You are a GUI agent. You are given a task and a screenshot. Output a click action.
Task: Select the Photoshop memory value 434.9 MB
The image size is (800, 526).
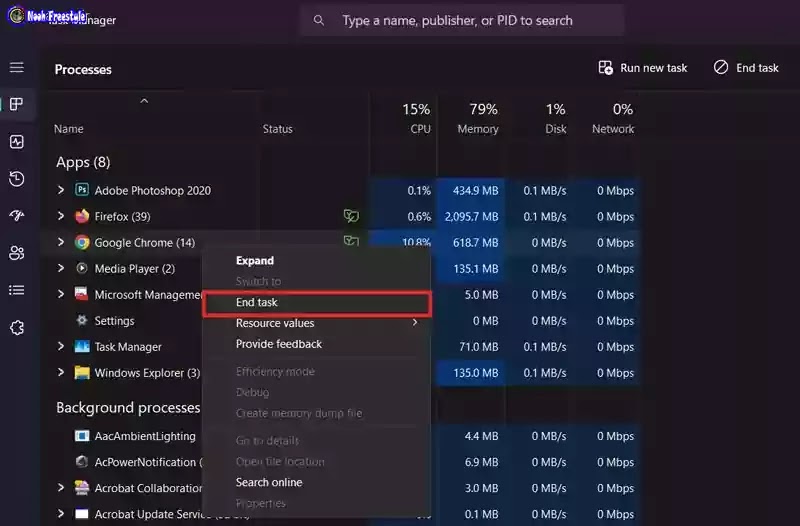tap(476, 191)
